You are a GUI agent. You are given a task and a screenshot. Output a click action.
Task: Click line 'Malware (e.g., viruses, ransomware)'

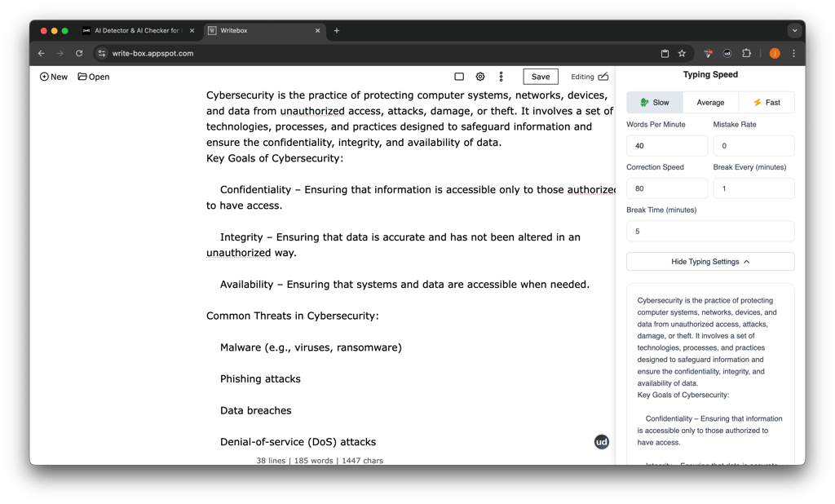311,347
